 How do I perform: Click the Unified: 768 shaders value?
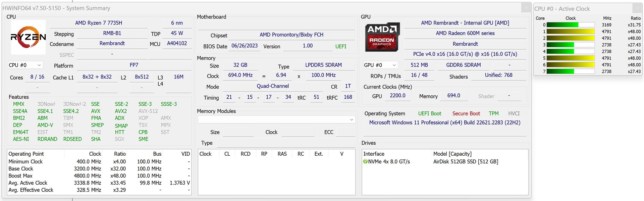[498, 76]
